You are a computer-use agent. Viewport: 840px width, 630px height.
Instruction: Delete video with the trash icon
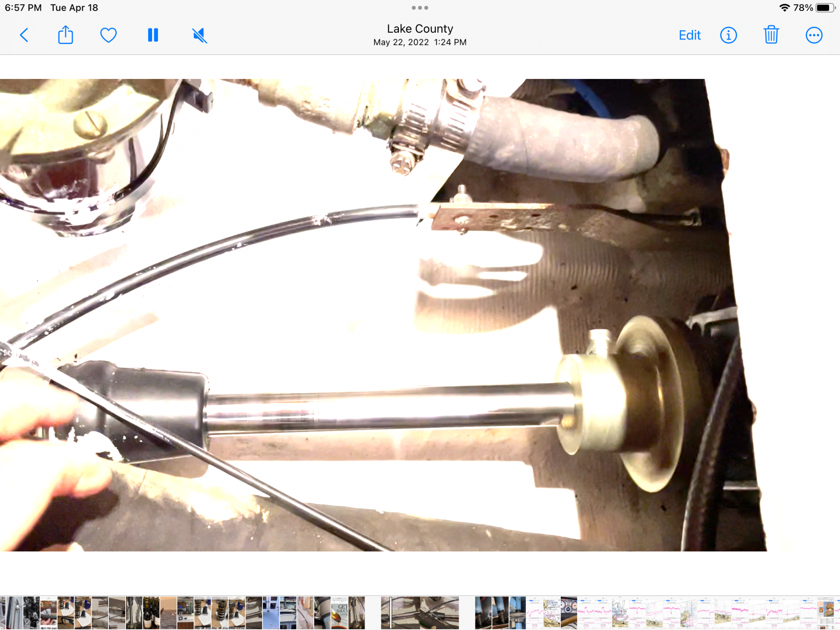771,35
